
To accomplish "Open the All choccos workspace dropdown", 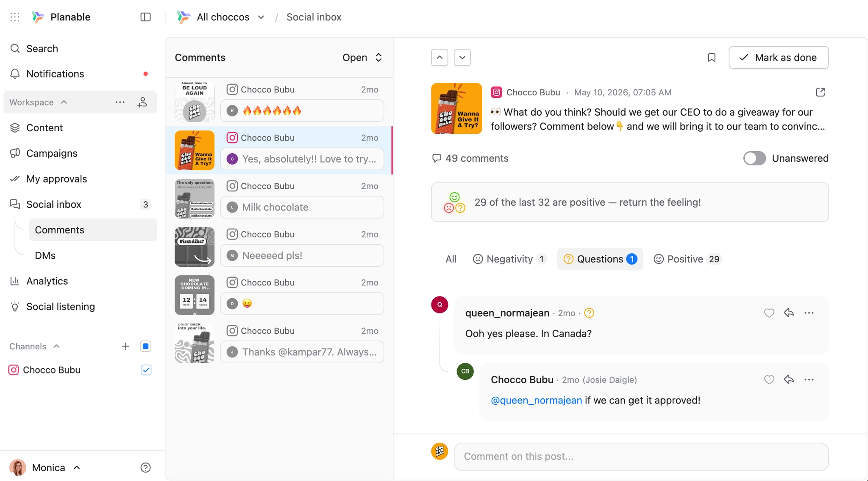I will point(221,17).
